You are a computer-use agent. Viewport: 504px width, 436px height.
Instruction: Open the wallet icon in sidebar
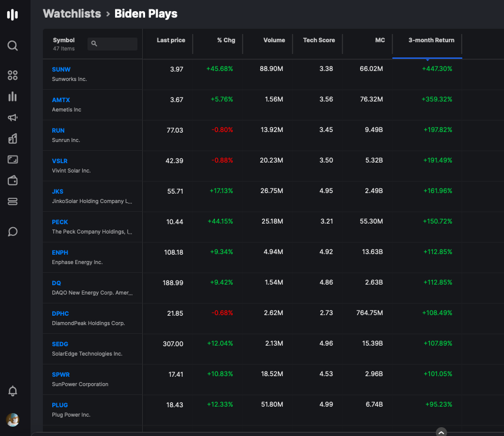click(12, 180)
